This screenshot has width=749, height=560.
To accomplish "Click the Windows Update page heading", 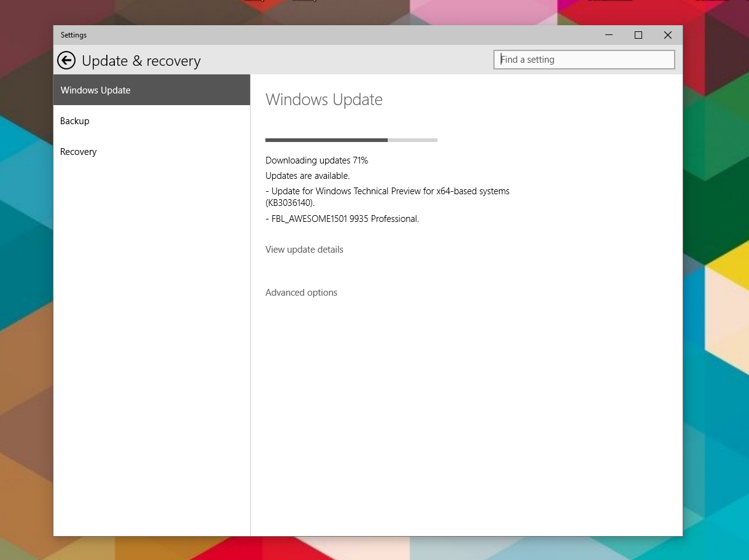I will click(x=324, y=100).
